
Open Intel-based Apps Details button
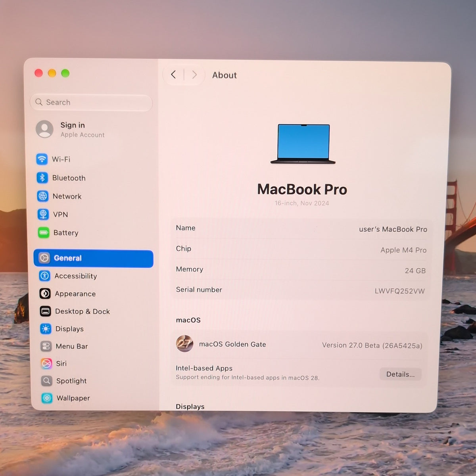click(401, 374)
